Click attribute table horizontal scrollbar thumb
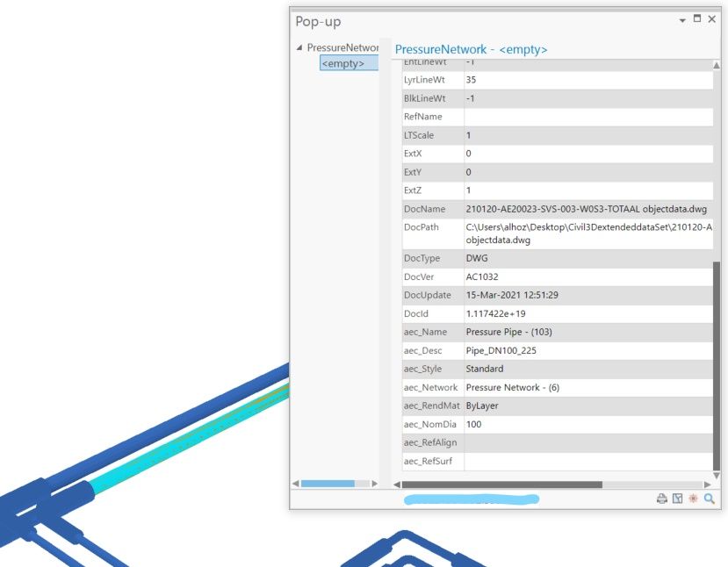The height and width of the screenshot is (567, 728). [502, 484]
